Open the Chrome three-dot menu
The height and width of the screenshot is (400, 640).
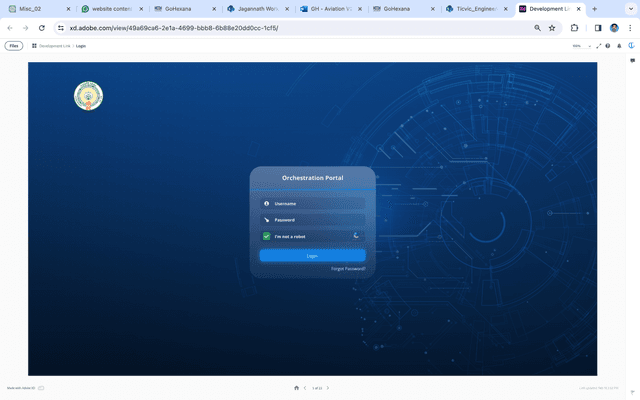630,28
